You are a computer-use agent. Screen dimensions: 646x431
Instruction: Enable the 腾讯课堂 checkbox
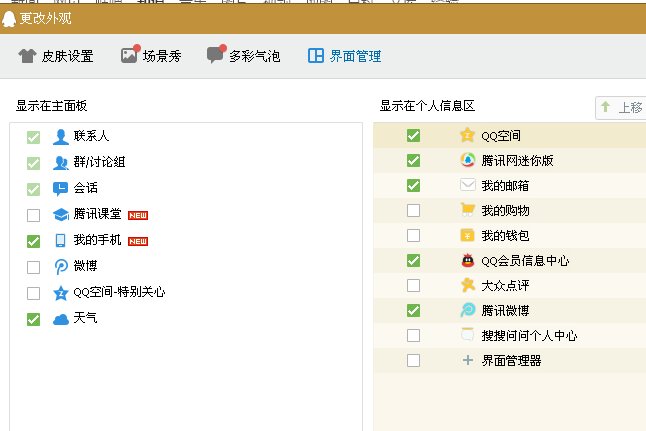33,215
